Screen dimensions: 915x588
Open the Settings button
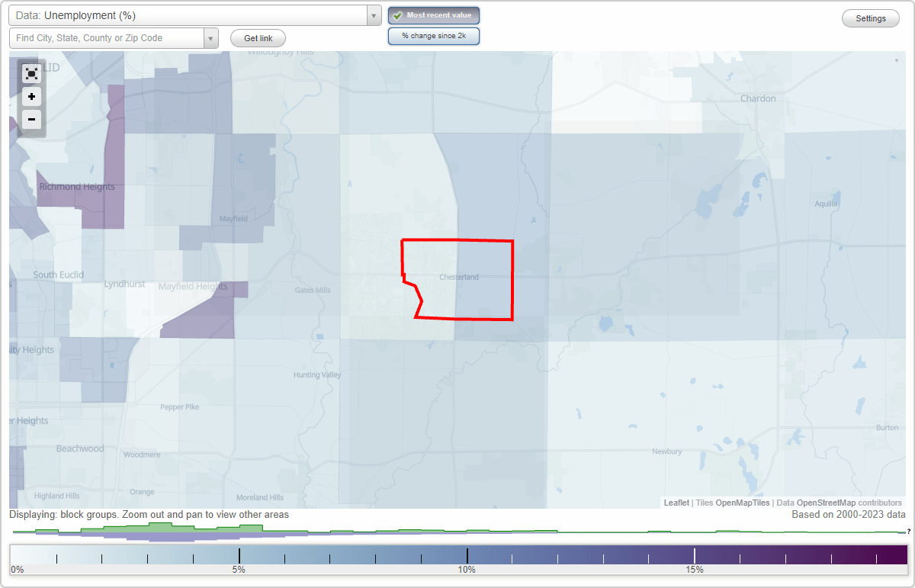click(x=871, y=19)
